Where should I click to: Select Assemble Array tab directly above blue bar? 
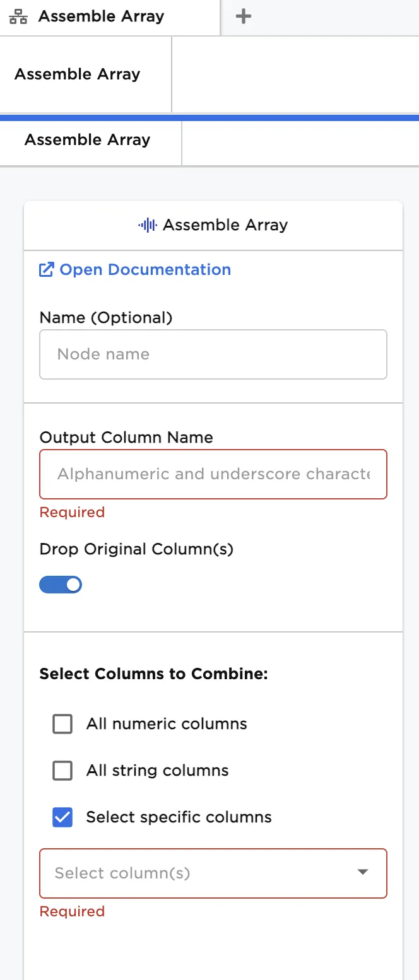(x=78, y=74)
